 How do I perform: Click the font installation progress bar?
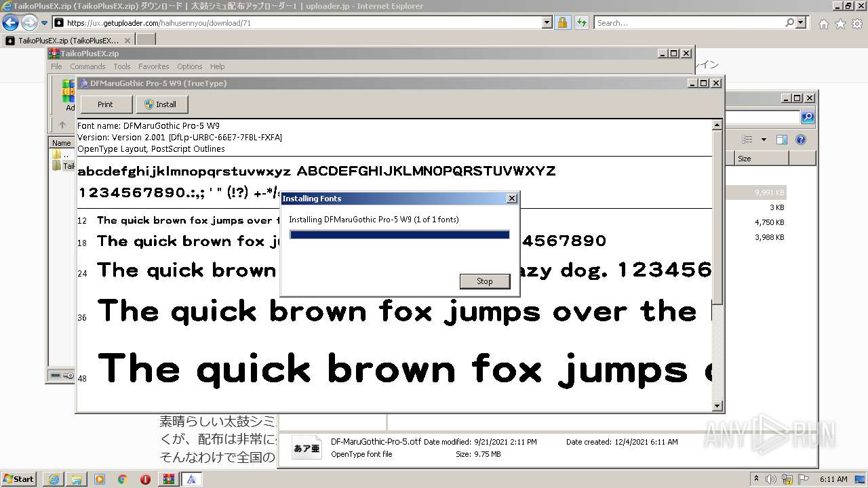tap(399, 235)
